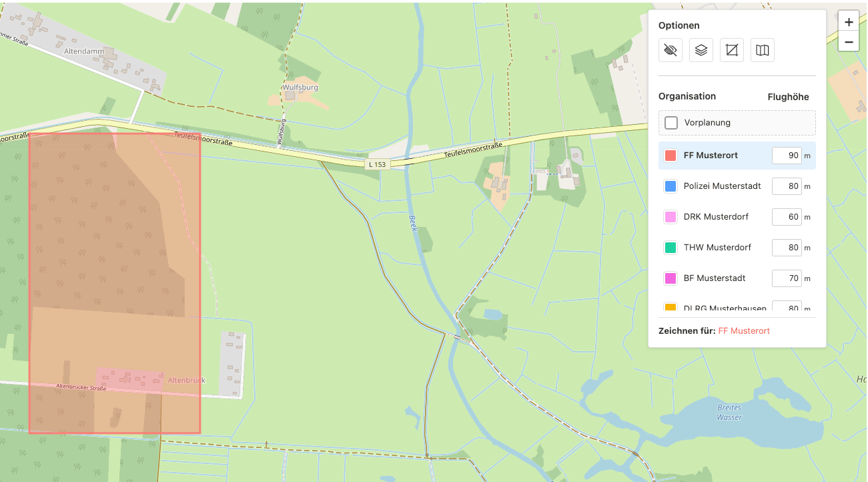This screenshot has width=868, height=482.
Task: Select the DRK Musterdorf entry
Action: (716, 217)
